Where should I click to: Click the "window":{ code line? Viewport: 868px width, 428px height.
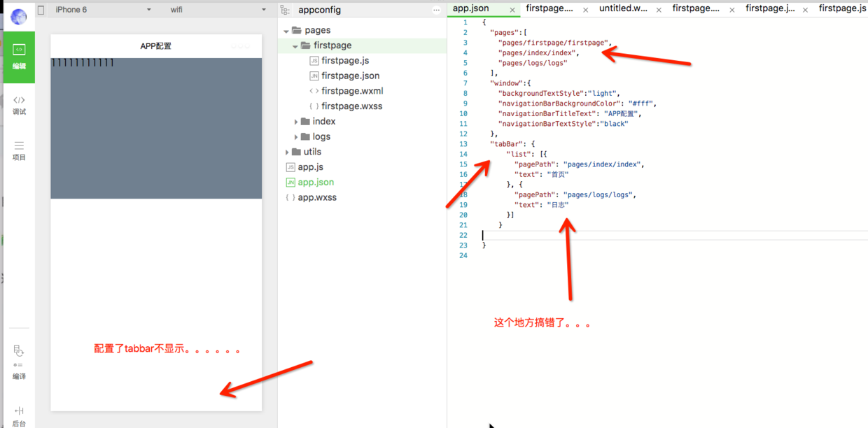pos(510,83)
